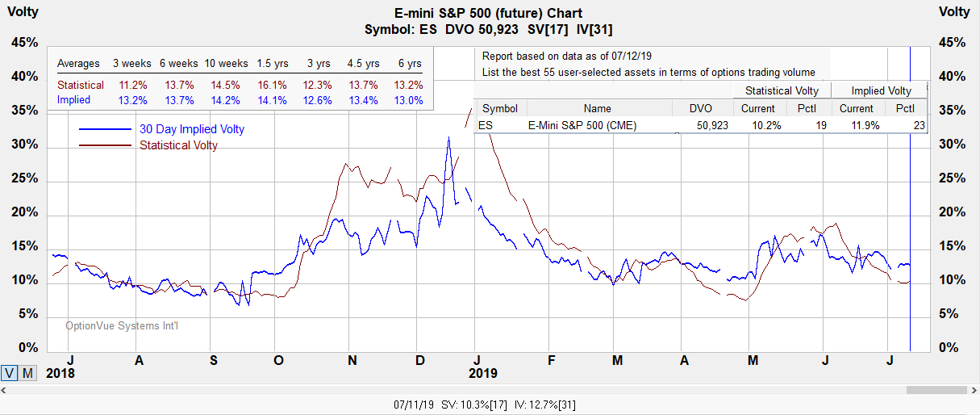Click the Implied '13.4%' 4.5-year average
Image resolution: width=980 pixels, height=415 pixels.
[363, 100]
